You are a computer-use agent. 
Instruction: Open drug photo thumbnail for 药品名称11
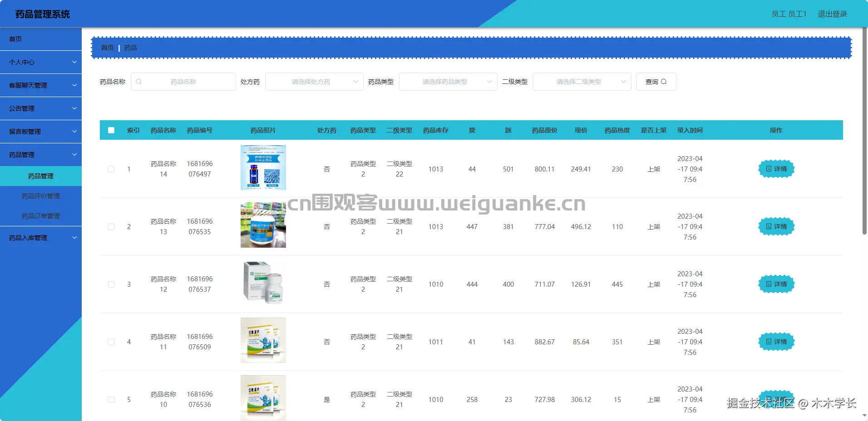click(x=263, y=340)
